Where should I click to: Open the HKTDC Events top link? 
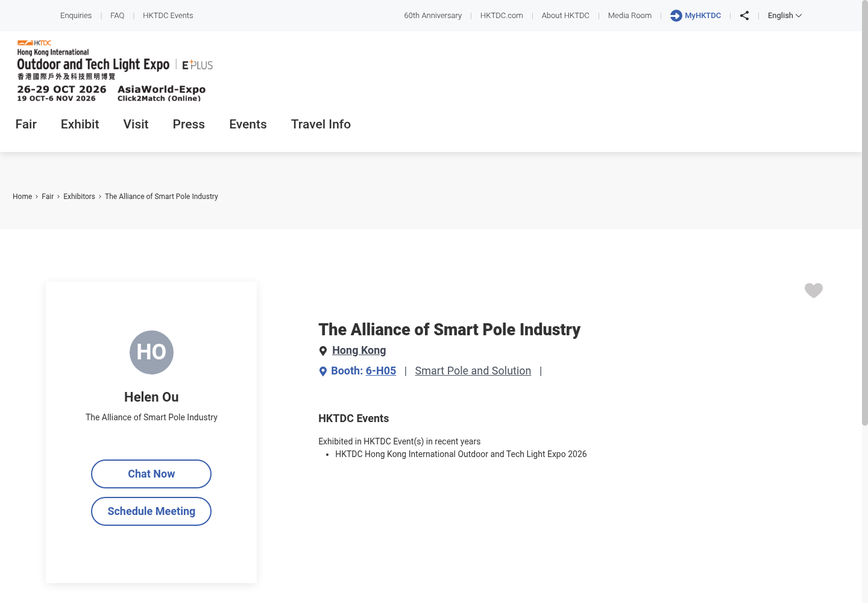point(168,16)
